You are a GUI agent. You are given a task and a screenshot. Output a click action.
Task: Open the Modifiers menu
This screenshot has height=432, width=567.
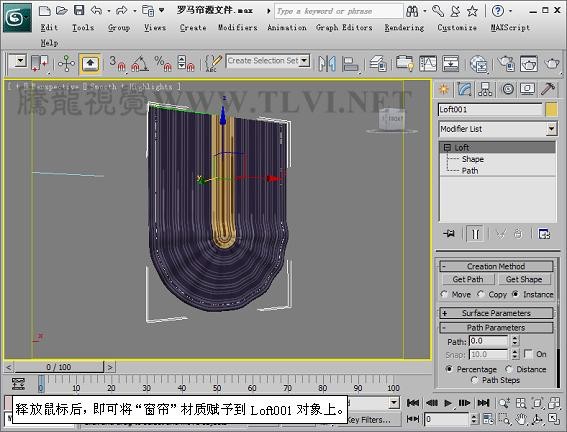click(x=238, y=27)
